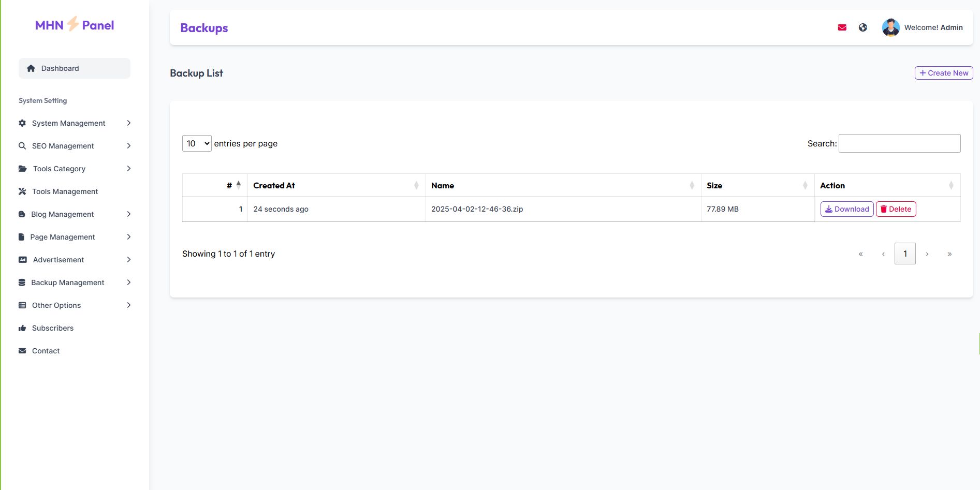Click the Dashboard home icon
This screenshot has width=980, height=490.
pyautogui.click(x=31, y=68)
